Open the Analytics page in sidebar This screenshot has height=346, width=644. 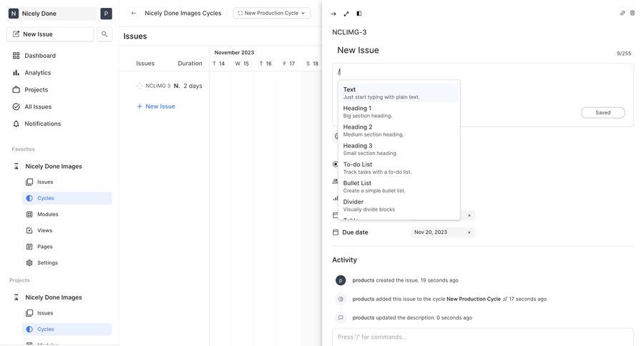pyautogui.click(x=37, y=72)
